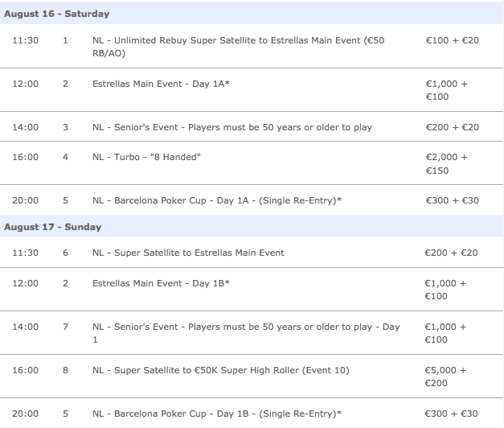The image size is (504, 428).
Task: Click event number 6
Action: [66, 253]
